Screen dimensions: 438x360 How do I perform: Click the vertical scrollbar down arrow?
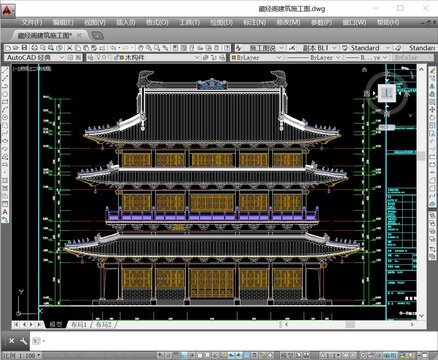click(x=421, y=315)
